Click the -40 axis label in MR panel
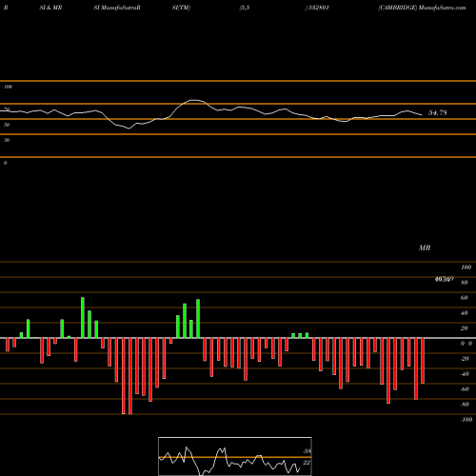476x476 pixels. 465,374
